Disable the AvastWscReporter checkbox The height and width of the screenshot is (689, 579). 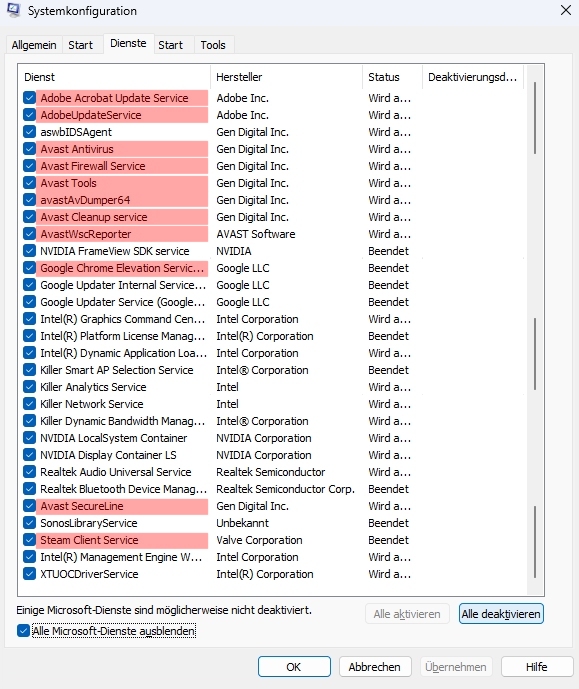click(29, 234)
